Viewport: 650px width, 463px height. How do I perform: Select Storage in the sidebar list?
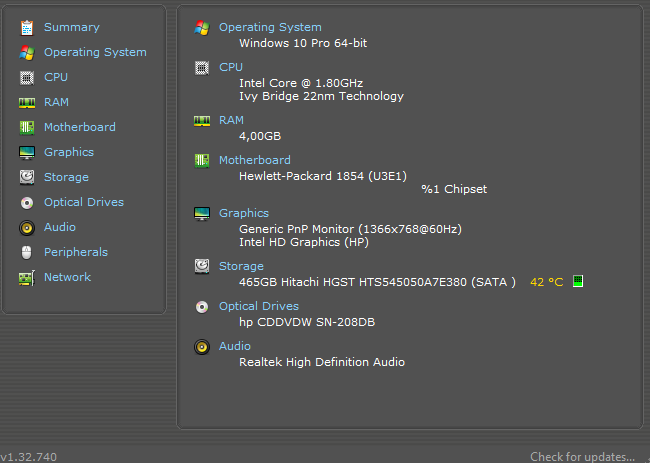[x=66, y=177]
